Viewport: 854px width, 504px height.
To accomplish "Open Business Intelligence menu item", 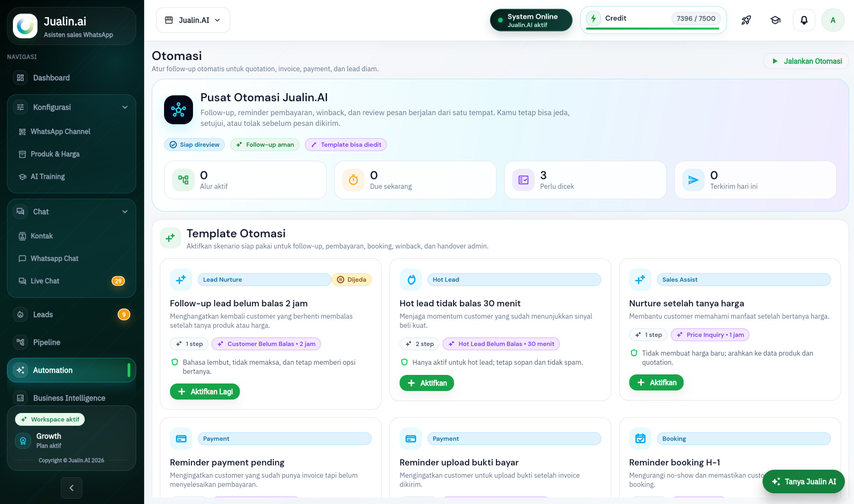I will point(71,398).
